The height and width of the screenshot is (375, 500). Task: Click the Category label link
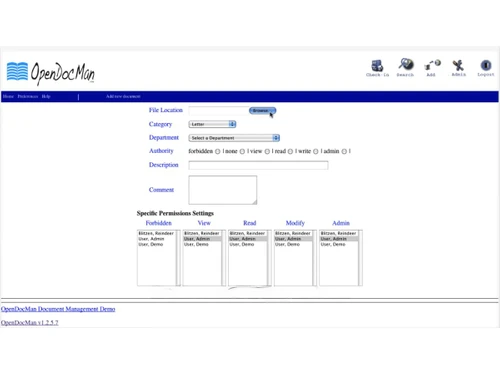coord(160,124)
